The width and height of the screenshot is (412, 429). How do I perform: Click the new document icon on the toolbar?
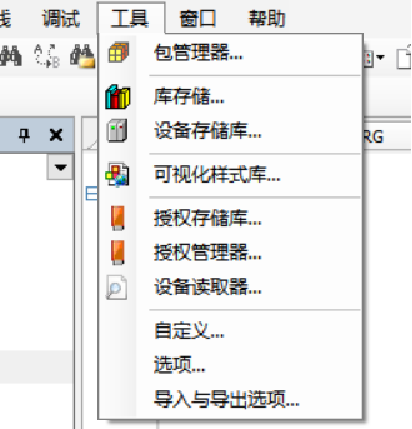(x=404, y=57)
